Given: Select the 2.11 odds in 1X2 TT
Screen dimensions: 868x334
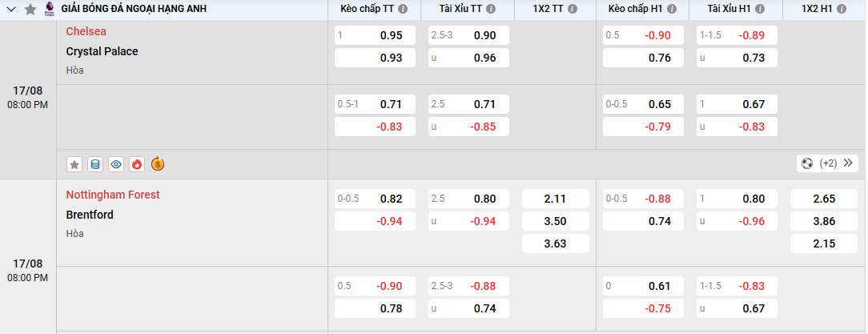Looking at the screenshot, I should pyautogui.click(x=556, y=199).
